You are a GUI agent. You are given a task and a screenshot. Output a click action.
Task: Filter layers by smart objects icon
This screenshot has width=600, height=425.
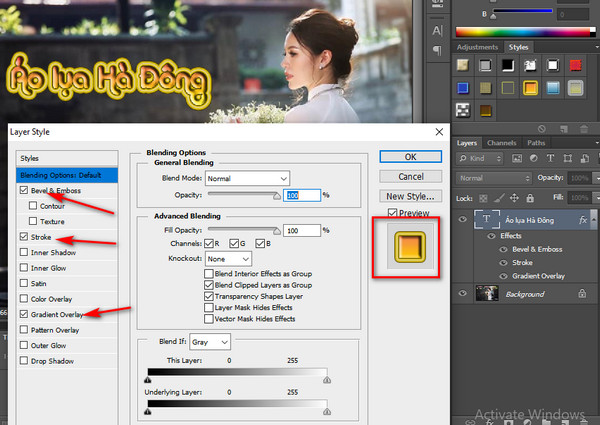click(x=584, y=158)
